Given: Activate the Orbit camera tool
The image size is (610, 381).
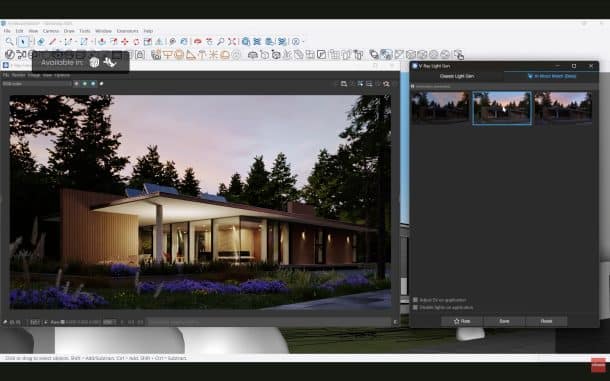Looking at the screenshot, I should pos(197,41).
